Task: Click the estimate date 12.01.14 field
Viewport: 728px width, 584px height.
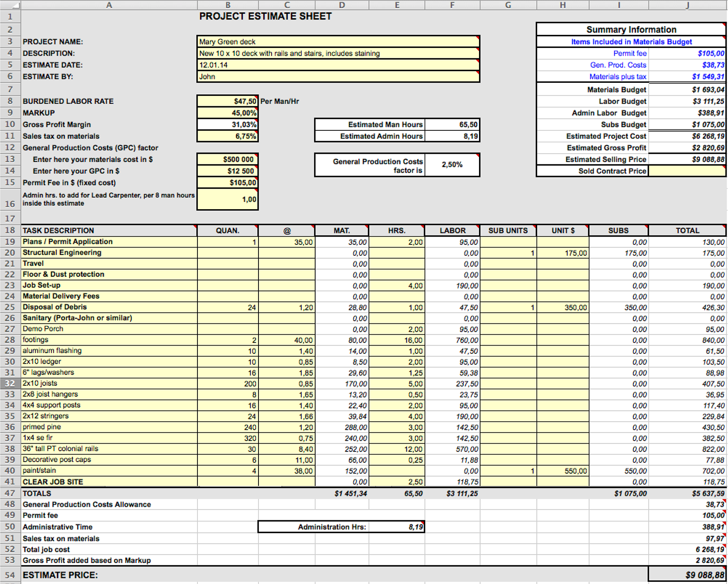Action: pyautogui.click(x=336, y=65)
